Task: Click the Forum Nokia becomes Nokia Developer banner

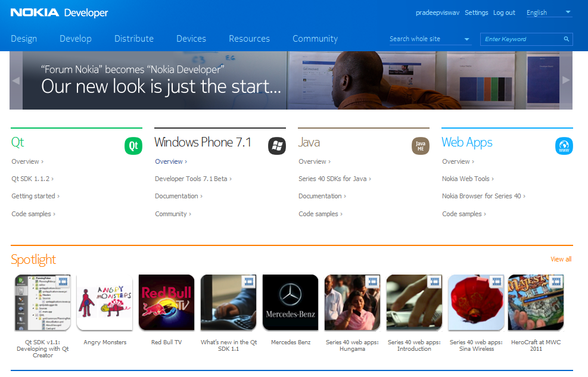Action: (291, 80)
